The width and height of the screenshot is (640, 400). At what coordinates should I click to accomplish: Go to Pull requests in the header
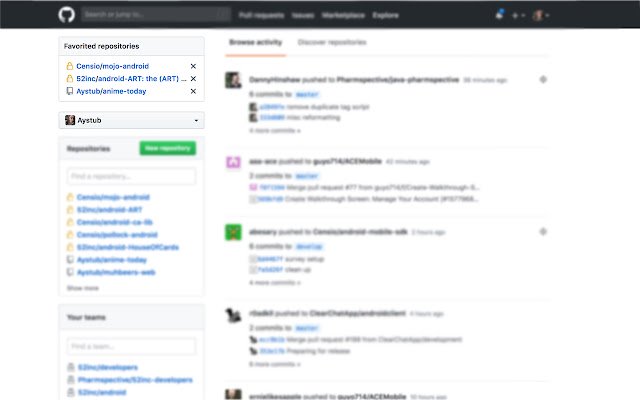click(x=261, y=15)
